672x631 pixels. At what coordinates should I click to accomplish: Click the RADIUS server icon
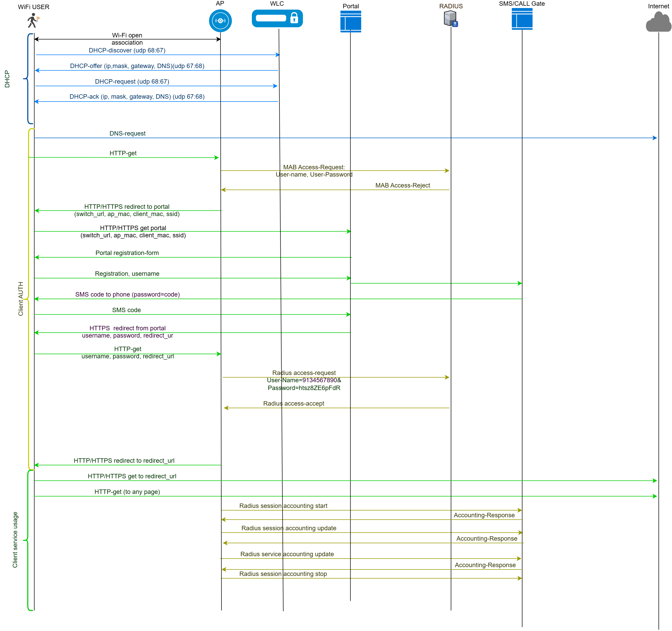[451, 19]
